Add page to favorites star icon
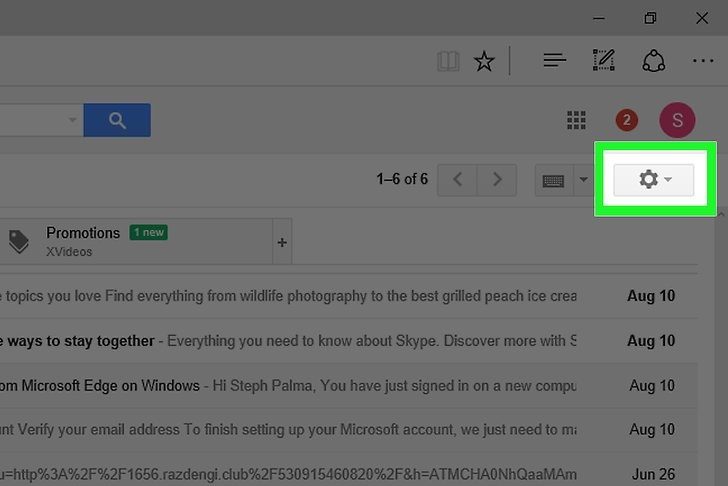This screenshot has width=728, height=486. [x=484, y=62]
